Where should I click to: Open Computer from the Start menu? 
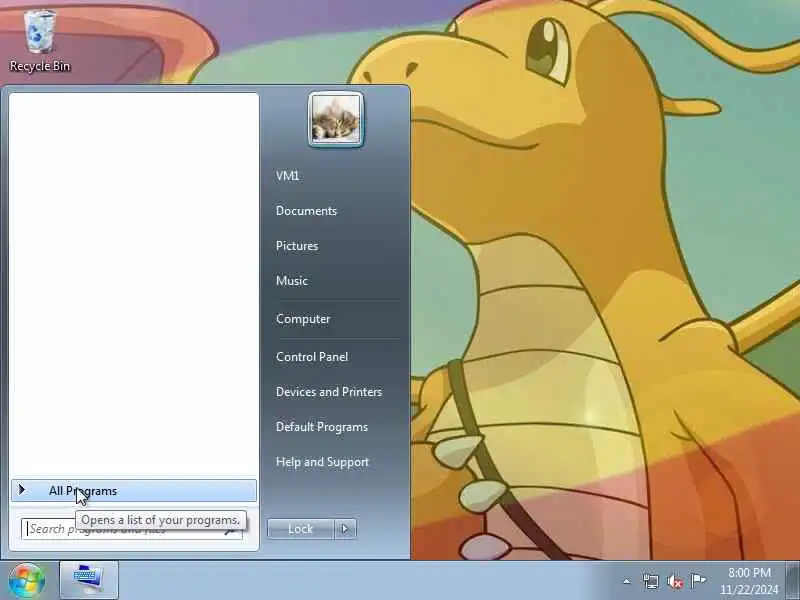point(303,319)
